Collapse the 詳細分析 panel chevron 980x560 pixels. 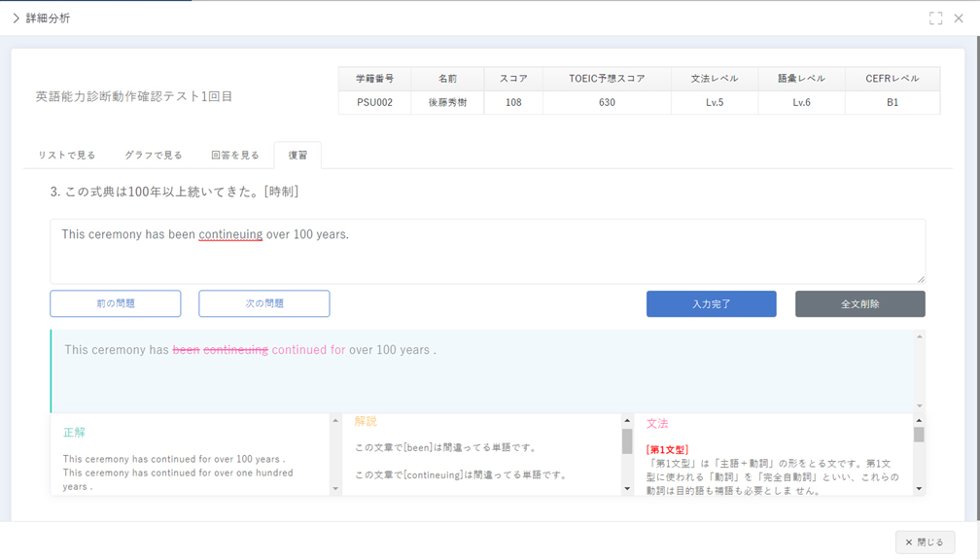point(16,18)
